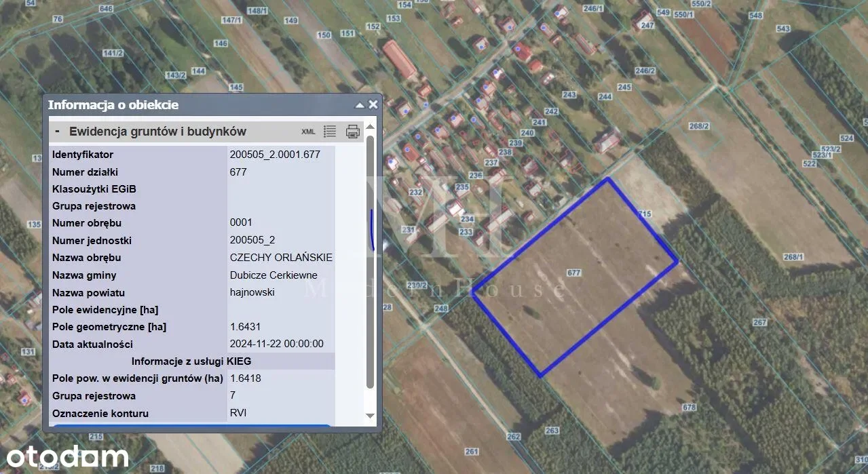Click the Pole geometryczne value 1.6431
Viewport: 868px width, 474px height.
click(246, 327)
